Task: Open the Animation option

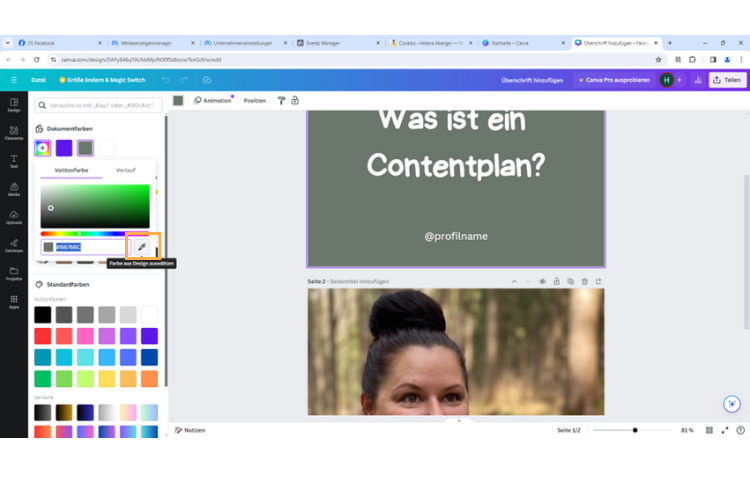Action: [x=213, y=100]
